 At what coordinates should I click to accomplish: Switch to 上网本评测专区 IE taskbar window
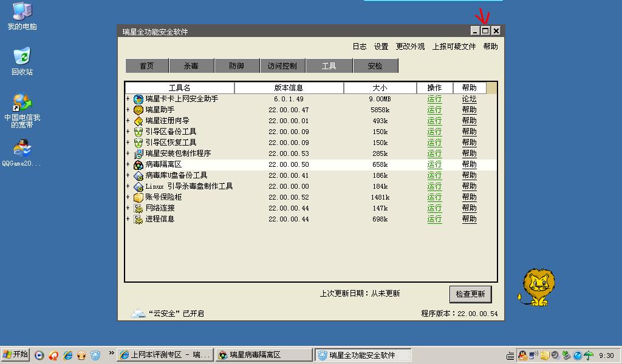pyautogui.click(x=165, y=355)
